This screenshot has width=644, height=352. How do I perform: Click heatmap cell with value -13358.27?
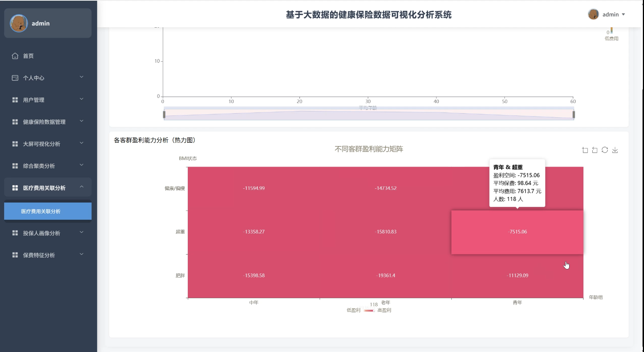click(x=254, y=232)
